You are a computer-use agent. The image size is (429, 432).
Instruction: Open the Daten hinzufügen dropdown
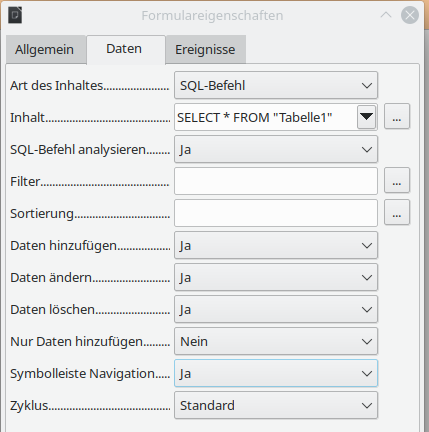tap(276, 245)
